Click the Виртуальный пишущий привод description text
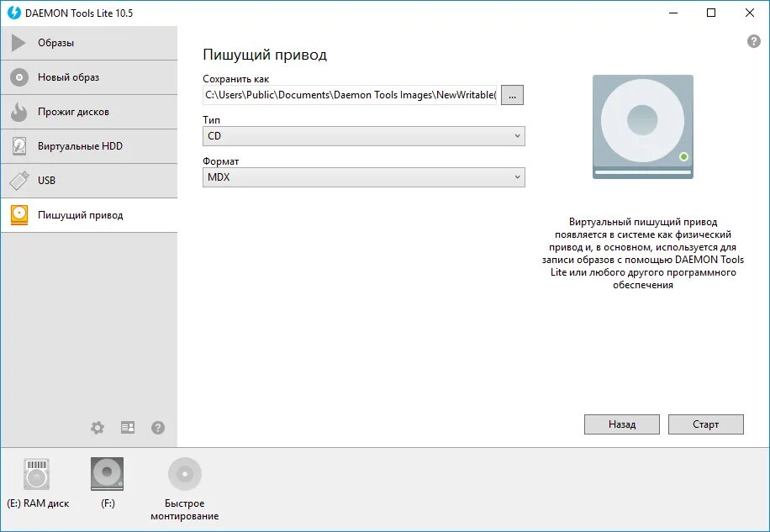The width and height of the screenshot is (770, 532). point(643,253)
